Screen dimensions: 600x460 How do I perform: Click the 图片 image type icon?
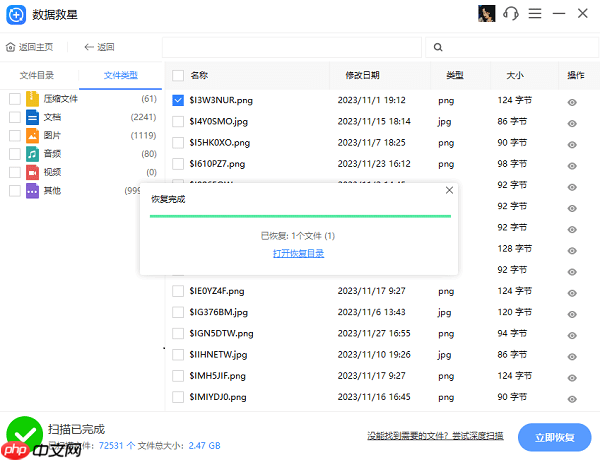coord(33,135)
